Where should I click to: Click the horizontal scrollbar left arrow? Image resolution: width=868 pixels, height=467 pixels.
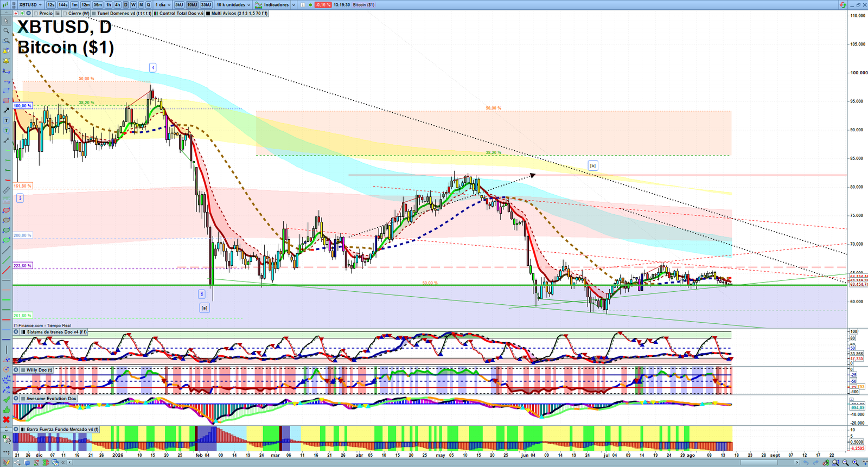point(69,463)
